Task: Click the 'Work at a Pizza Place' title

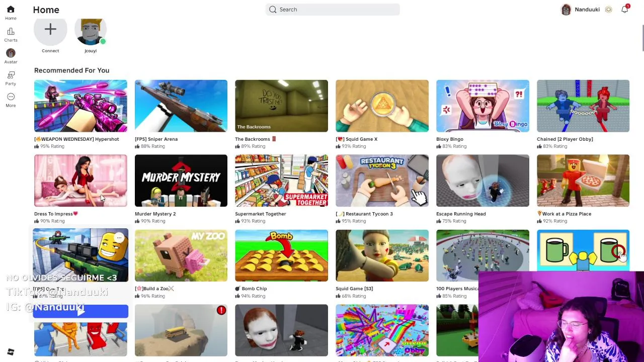Action: point(564,214)
